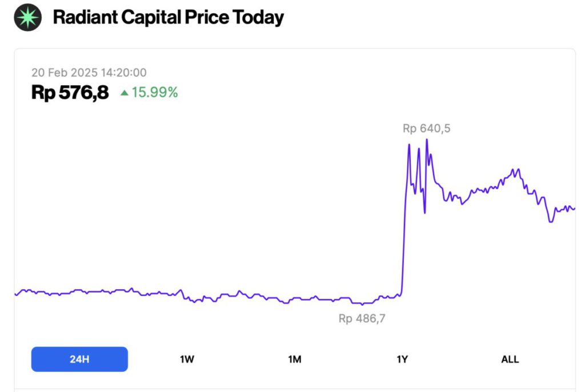
Task: Switch to the ALL timeframe
Action: (x=510, y=359)
